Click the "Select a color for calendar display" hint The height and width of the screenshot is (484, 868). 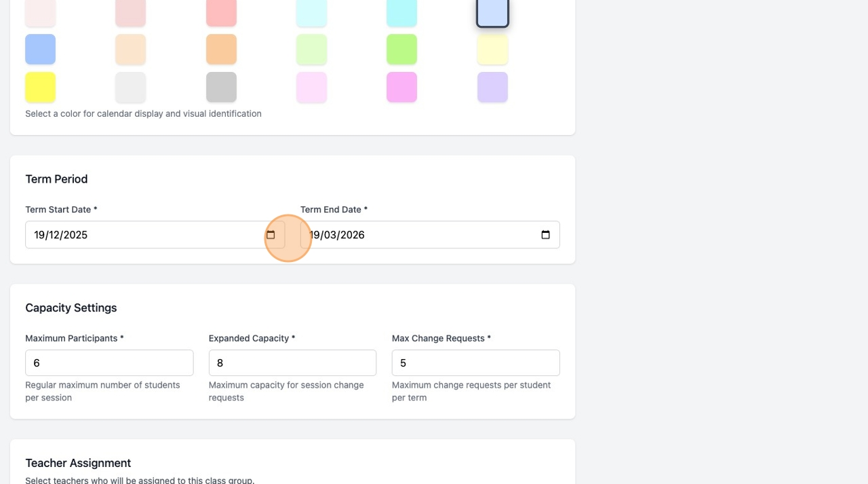[143, 113]
